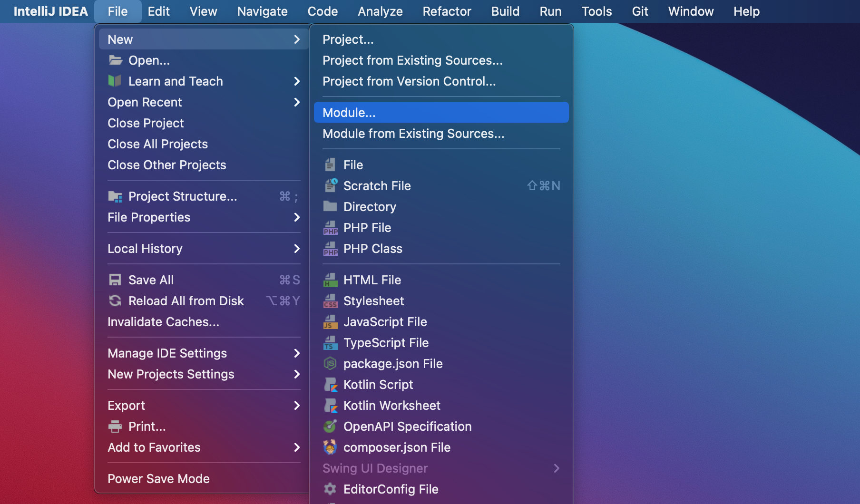Select Close Project
This screenshot has height=504, width=860.
point(204,123)
